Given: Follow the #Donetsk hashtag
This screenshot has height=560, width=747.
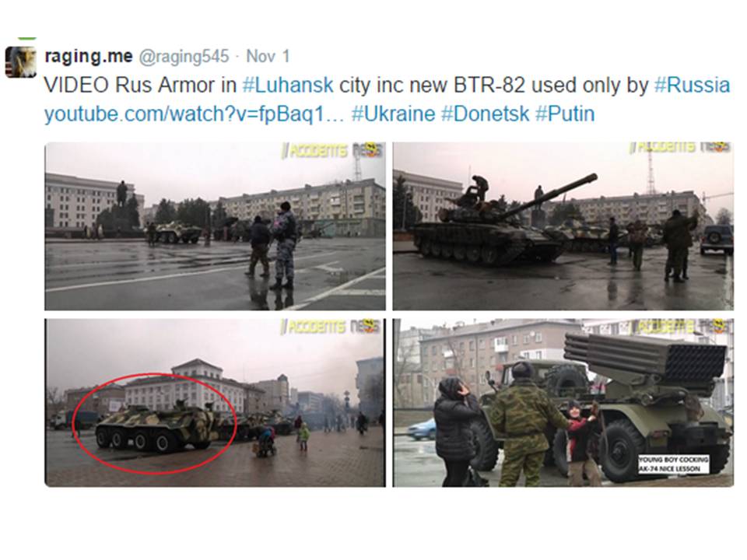Looking at the screenshot, I should pos(485,114).
